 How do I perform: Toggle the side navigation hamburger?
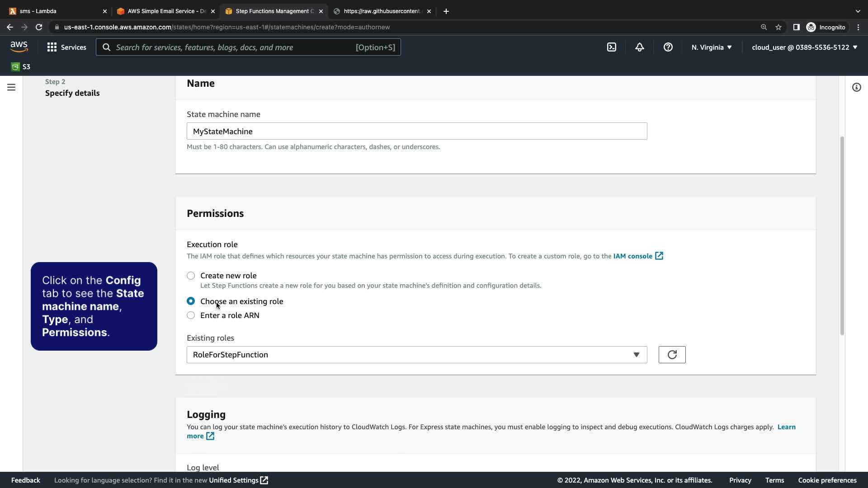pos(11,87)
